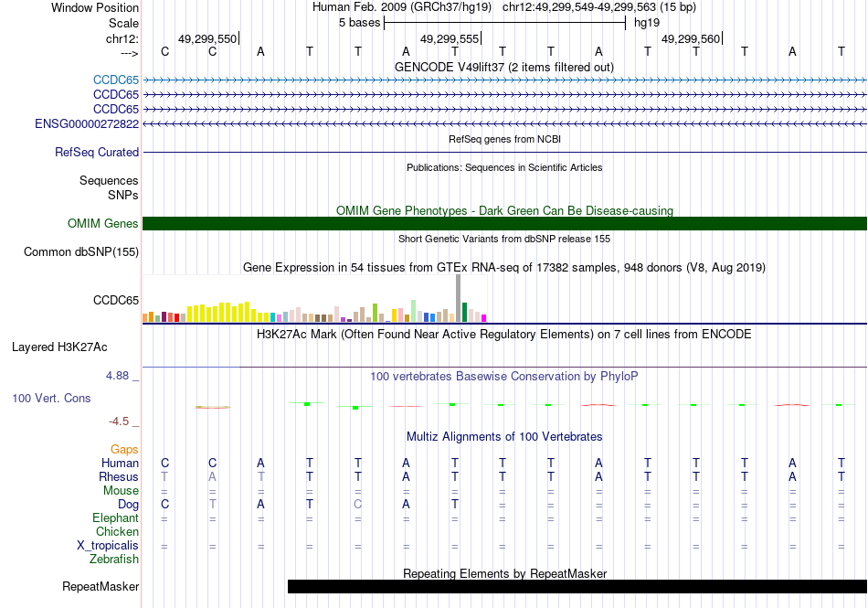This screenshot has height=608, width=868.
Task: Select the X_tropicalis species label
Action: pos(108,546)
